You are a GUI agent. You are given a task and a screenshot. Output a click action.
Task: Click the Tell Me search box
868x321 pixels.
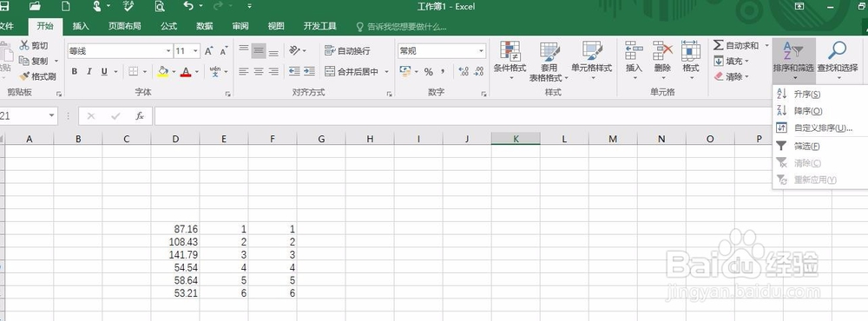click(401, 26)
